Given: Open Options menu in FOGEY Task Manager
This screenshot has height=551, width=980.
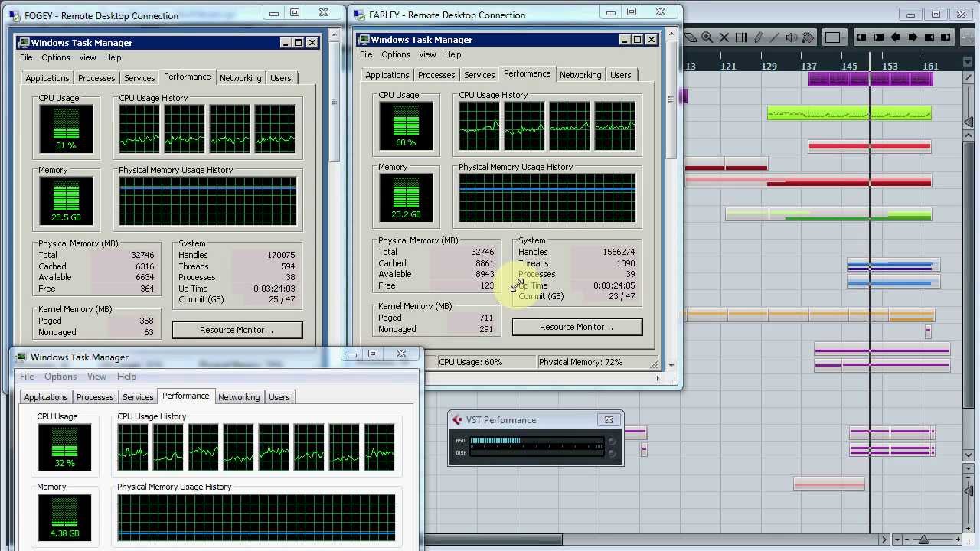Looking at the screenshot, I should (x=56, y=57).
